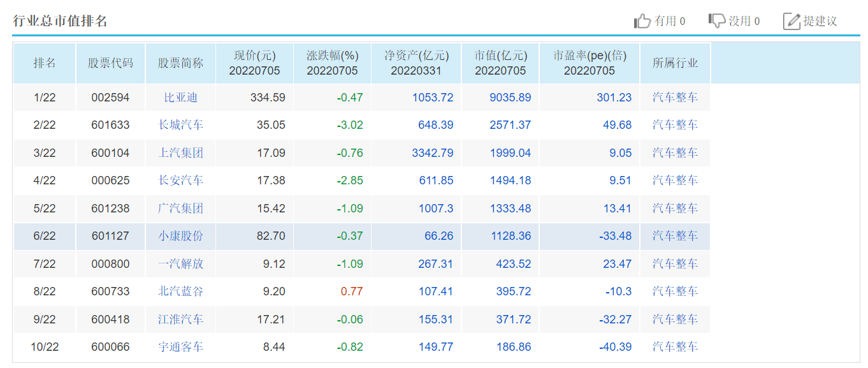Click stock code 000625

(110, 180)
